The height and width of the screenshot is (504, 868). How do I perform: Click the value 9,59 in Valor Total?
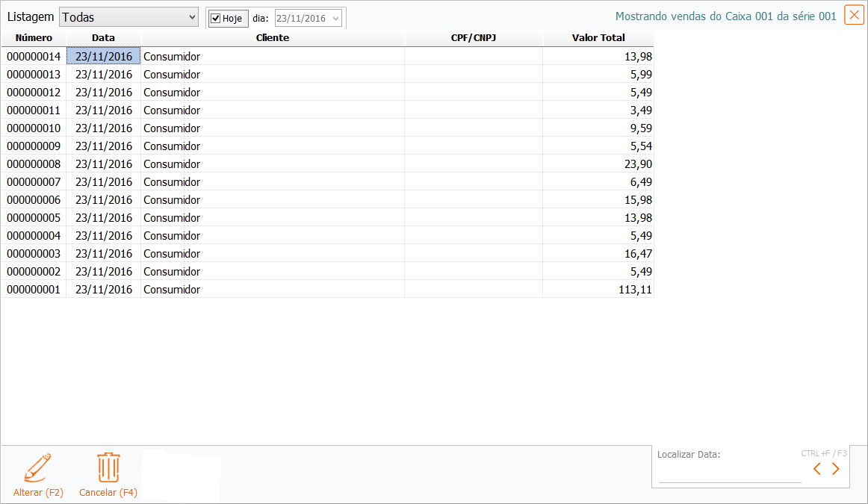pos(641,128)
